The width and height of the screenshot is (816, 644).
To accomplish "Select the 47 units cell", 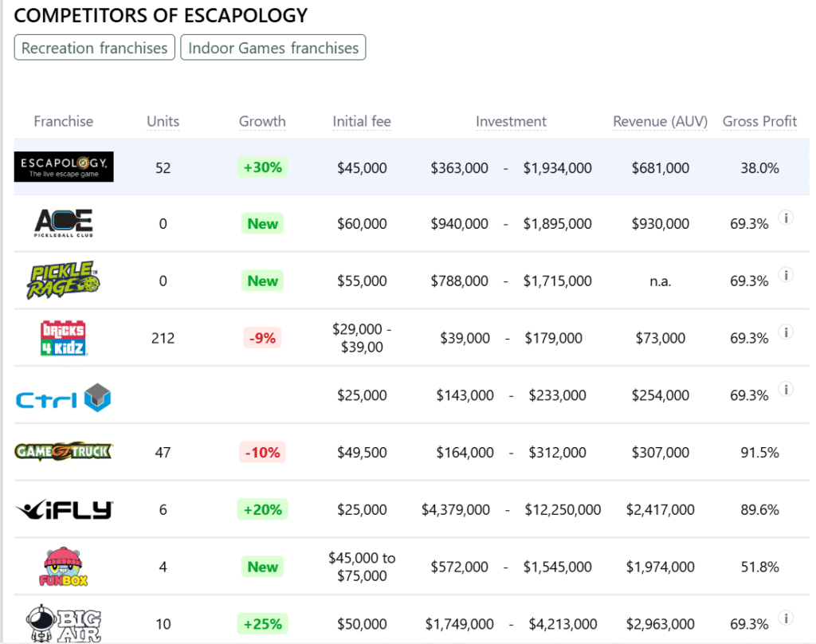I will (x=163, y=453).
